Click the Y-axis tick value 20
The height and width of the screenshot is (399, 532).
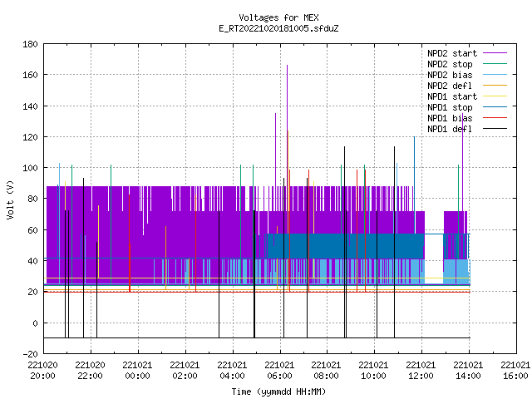click(32, 292)
